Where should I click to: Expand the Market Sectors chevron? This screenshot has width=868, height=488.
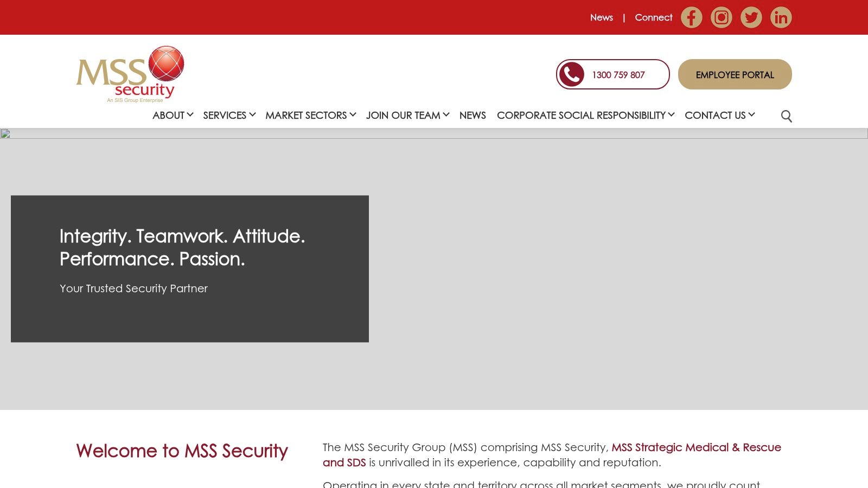pyautogui.click(x=353, y=114)
